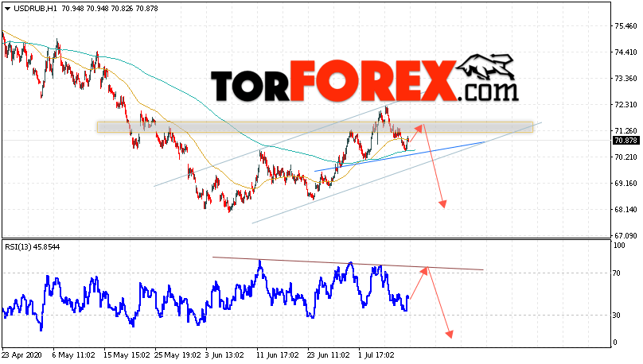Image resolution: width=643 pixels, height=364 pixels.
Task: Select the 23 Jun 11:02 time label
Action: pos(329,355)
